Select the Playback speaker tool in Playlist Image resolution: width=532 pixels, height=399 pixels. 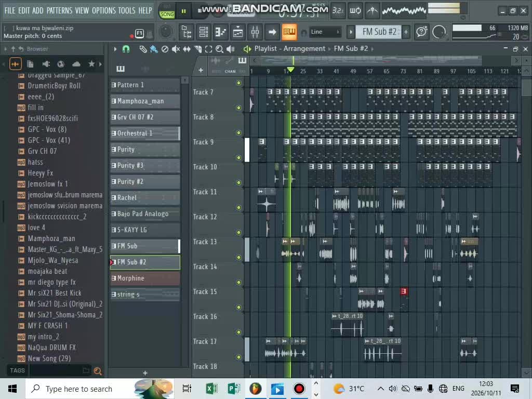click(231, 49)
